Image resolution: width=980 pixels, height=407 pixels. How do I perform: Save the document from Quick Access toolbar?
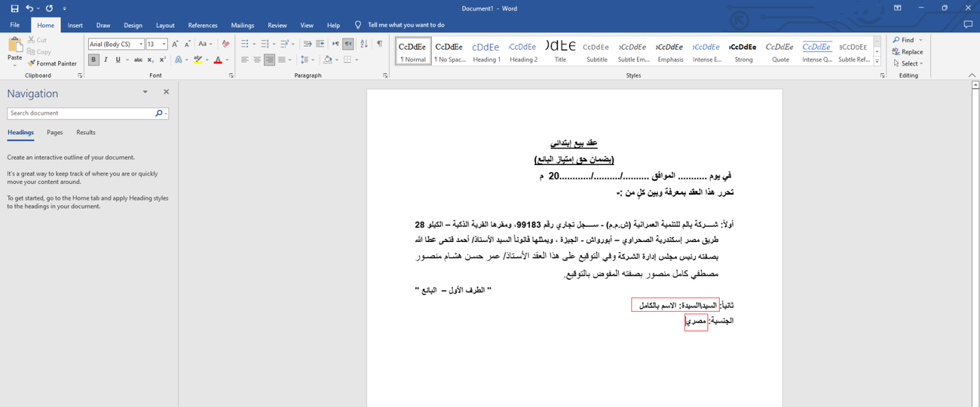click(x=15, y=8)
